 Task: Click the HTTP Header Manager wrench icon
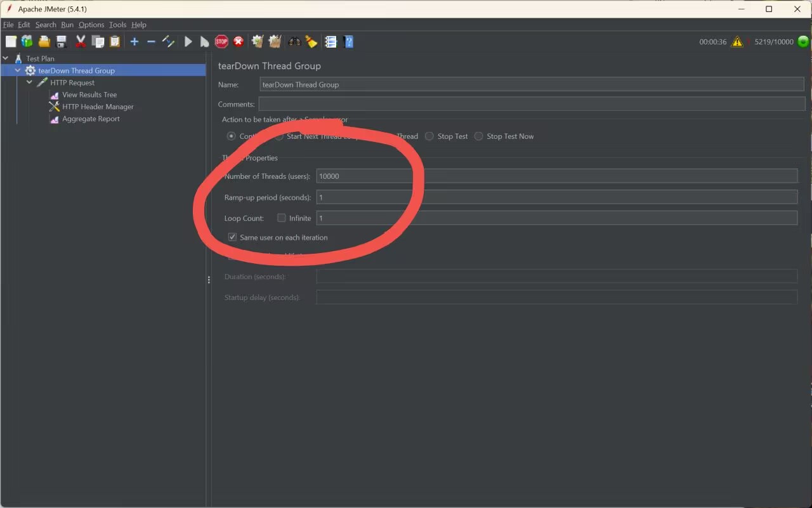pos(55,107)
